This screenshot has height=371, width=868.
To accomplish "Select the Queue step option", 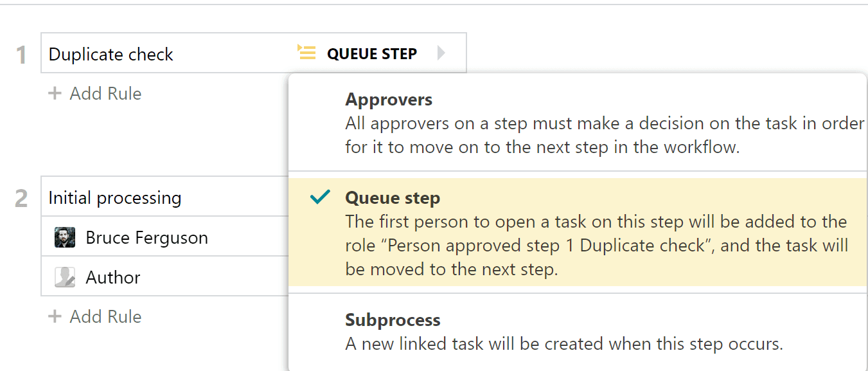I will (393, 198).
